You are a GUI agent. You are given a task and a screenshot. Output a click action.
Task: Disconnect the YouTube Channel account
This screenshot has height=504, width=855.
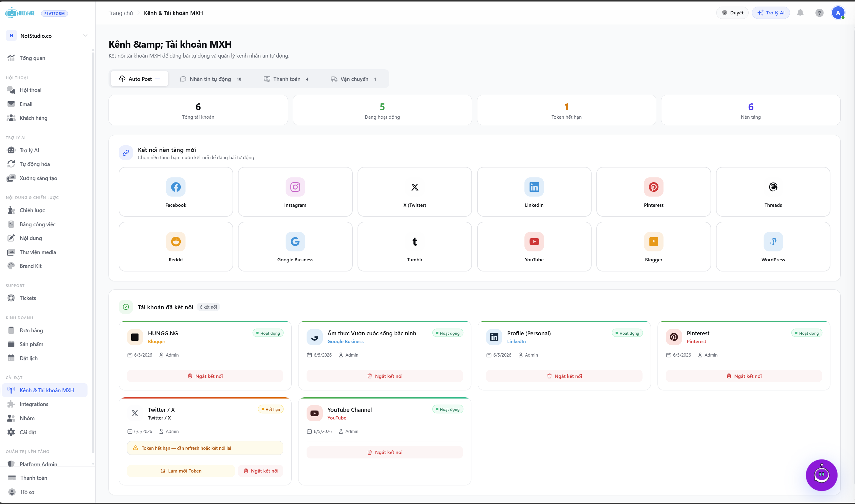click(x=384, y=452)
